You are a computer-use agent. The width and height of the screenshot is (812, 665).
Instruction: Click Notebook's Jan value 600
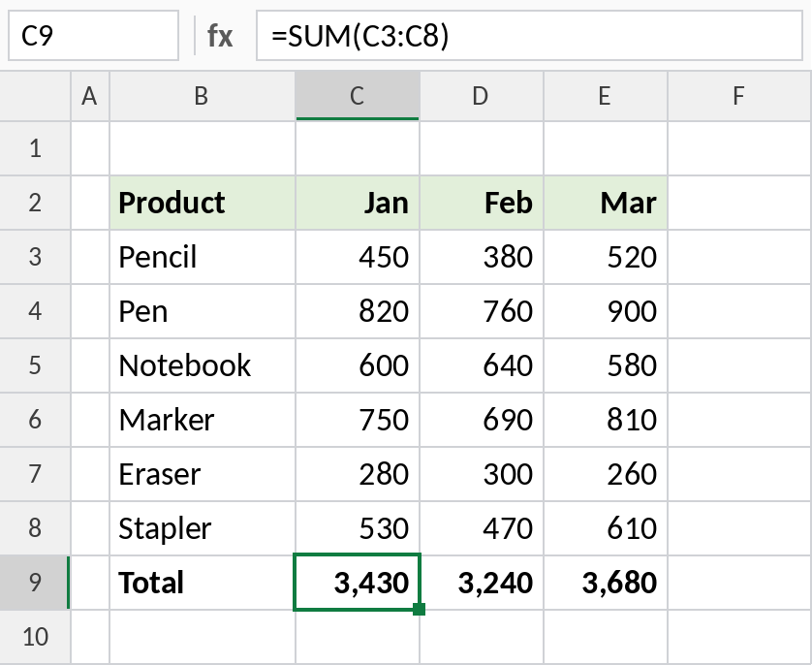(358, 365)
